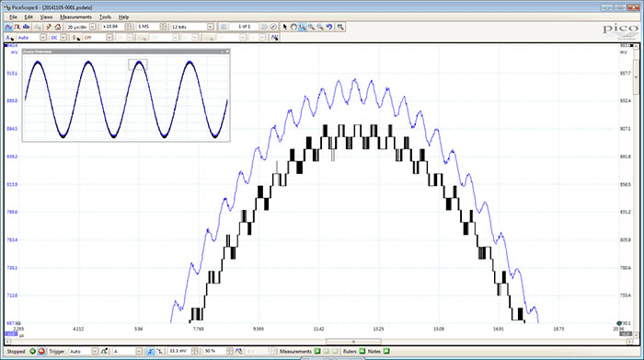Open the Tools menu

click(x=105, y=17)
